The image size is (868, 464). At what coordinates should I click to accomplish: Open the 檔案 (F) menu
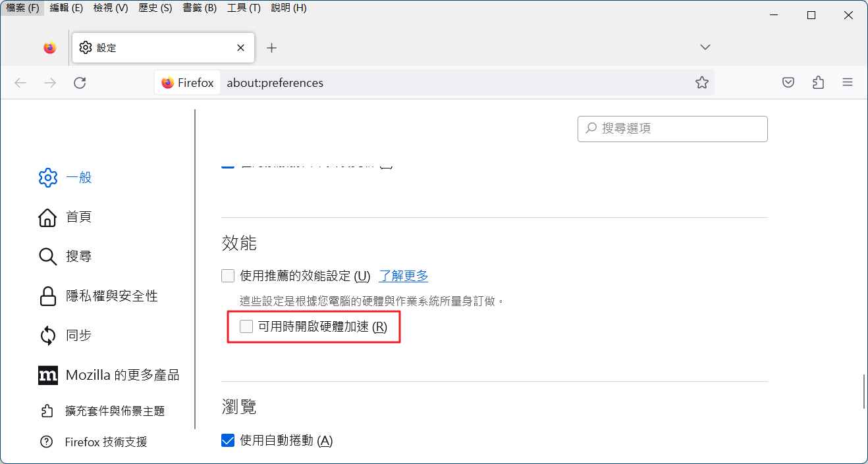(23, 8)
